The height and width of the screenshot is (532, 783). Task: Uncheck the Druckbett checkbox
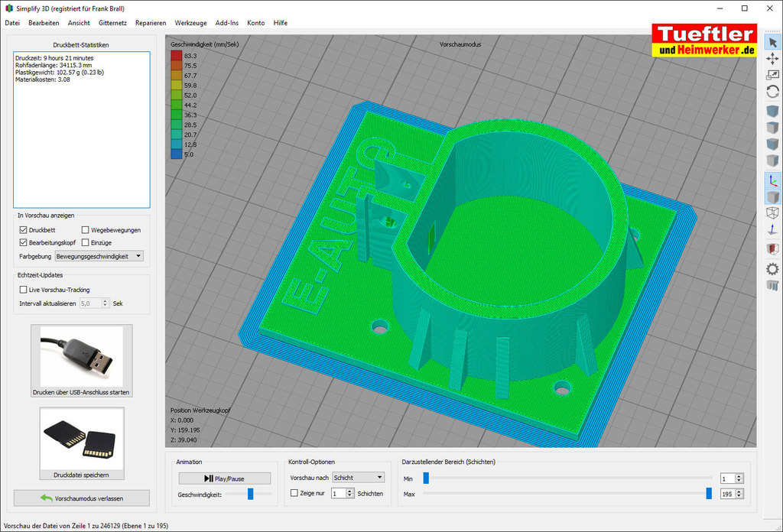(23, 230)
